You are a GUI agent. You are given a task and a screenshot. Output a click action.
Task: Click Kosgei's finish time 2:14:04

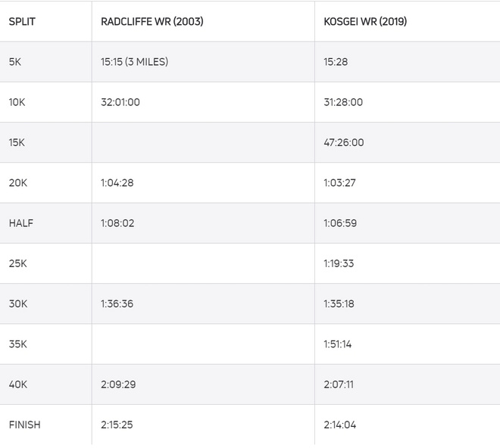click(339, 425)
